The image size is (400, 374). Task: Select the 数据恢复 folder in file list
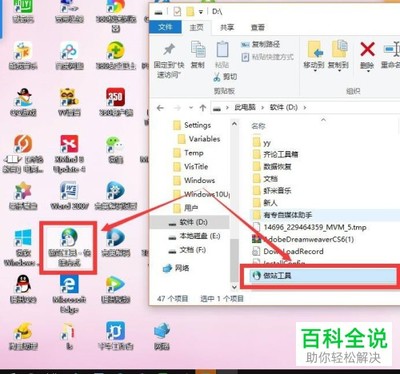tap(272, 166)
